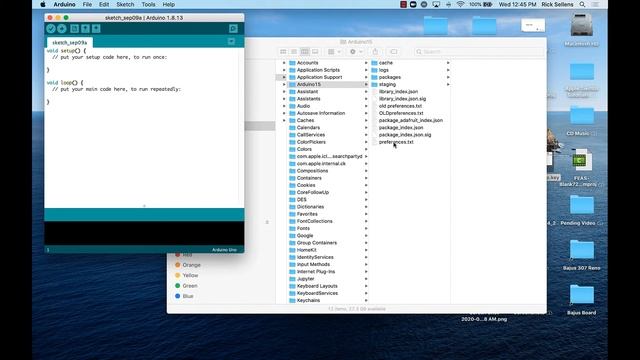
Task: Expand the logs folder arrow
Action: (448, 70)
